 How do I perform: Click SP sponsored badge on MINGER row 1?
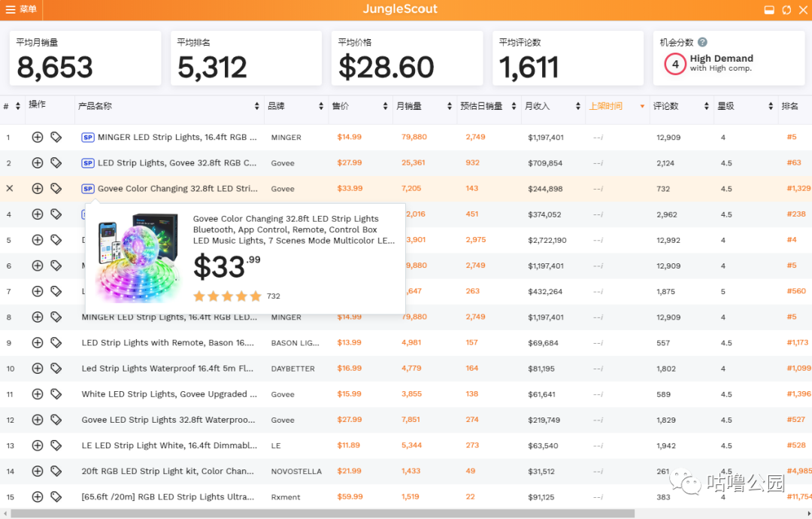88,137
